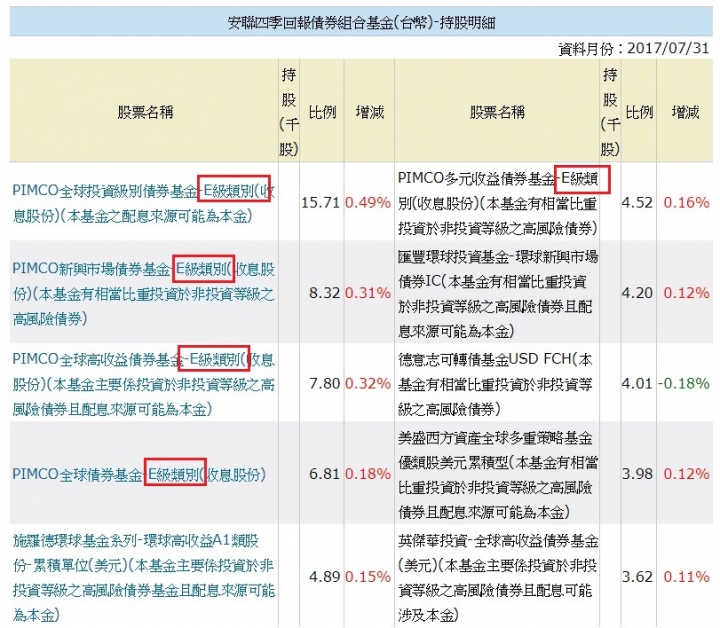Click the left 股票名稱 column header
The height and width of the screenshot is (628, 720).
coord(145,112)
